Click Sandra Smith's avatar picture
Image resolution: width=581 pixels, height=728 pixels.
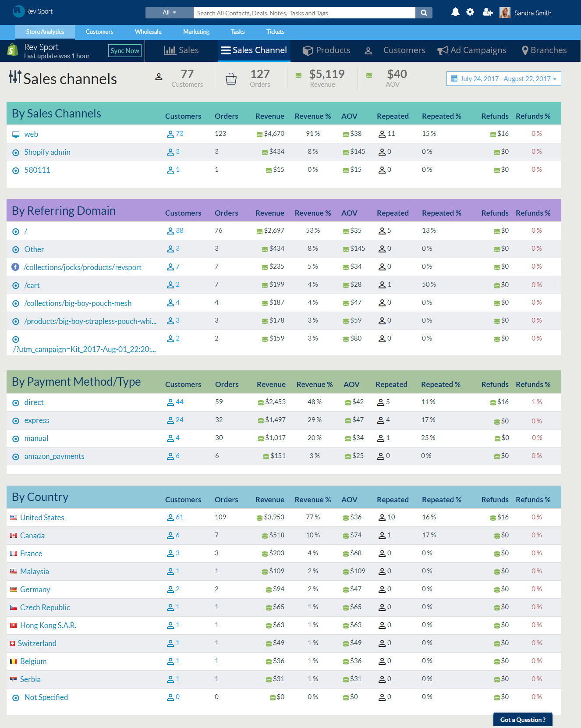point(505,13)
